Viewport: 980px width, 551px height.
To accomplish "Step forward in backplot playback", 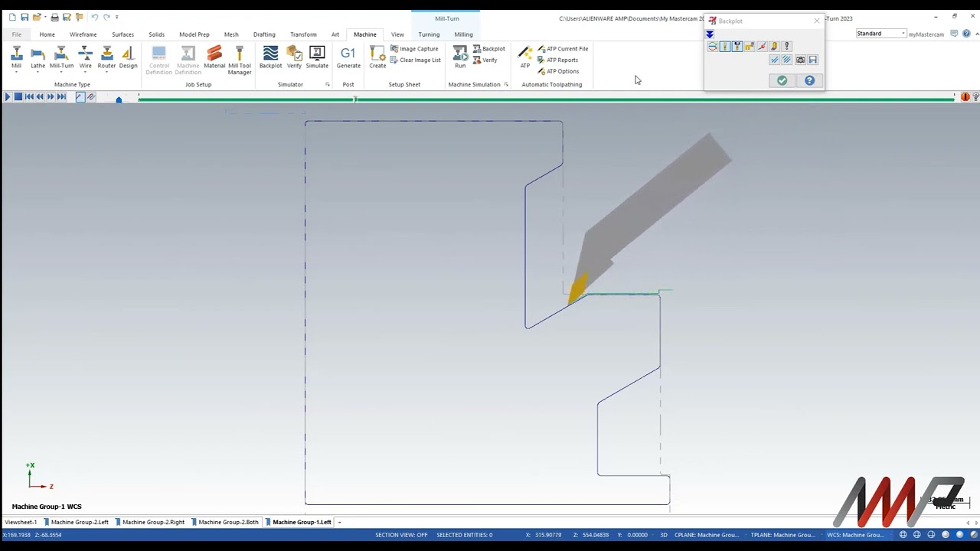I will (x=51, y=97).
